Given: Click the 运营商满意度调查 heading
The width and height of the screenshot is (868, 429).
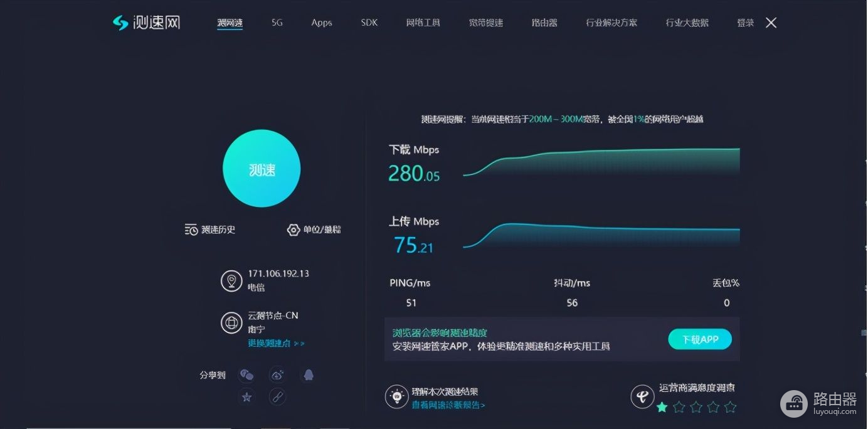Looking at the screenshot, I should pos(697,388).
